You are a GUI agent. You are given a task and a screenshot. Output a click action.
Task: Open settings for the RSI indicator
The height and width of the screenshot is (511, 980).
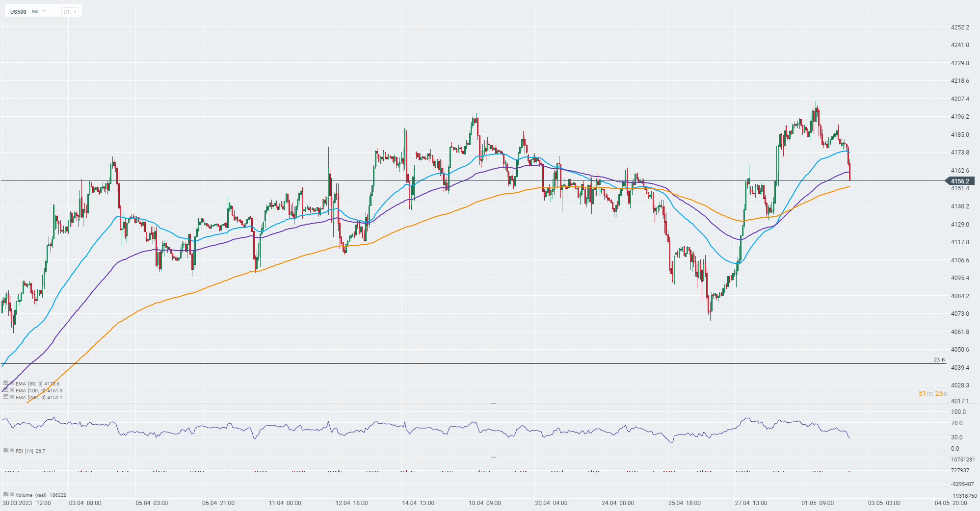coord(6,450)
